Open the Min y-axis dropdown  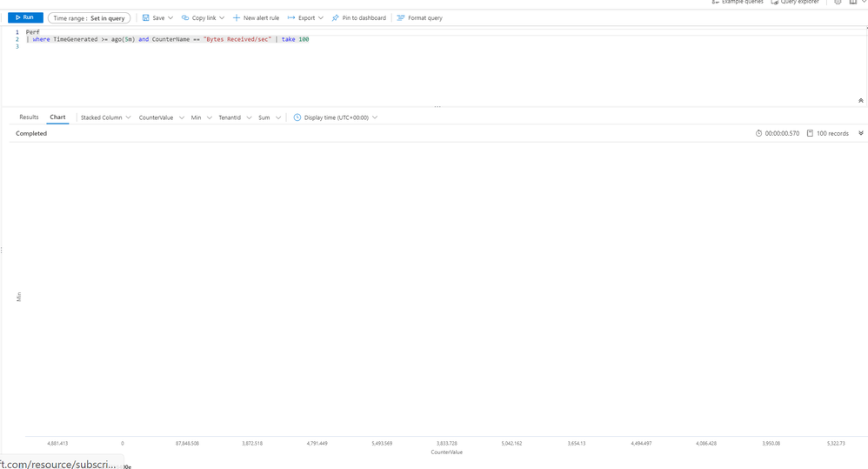(x=202, y=117)
